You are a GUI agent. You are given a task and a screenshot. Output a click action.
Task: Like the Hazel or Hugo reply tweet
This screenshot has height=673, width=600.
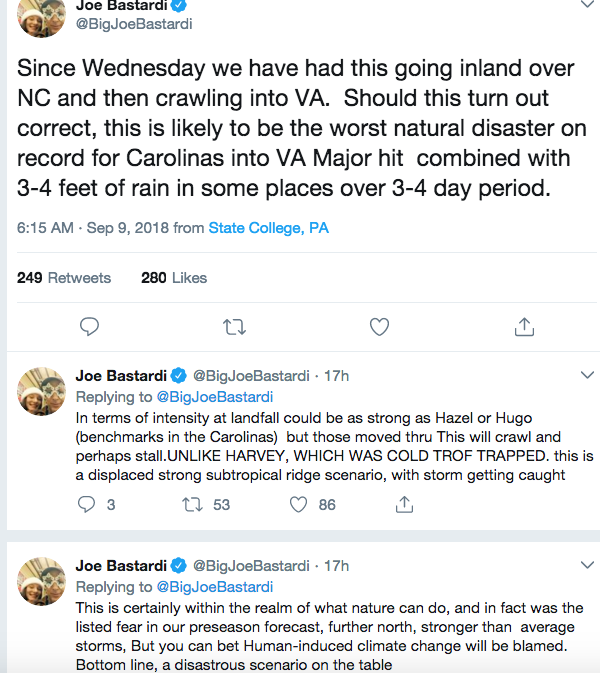coord(298,505)
